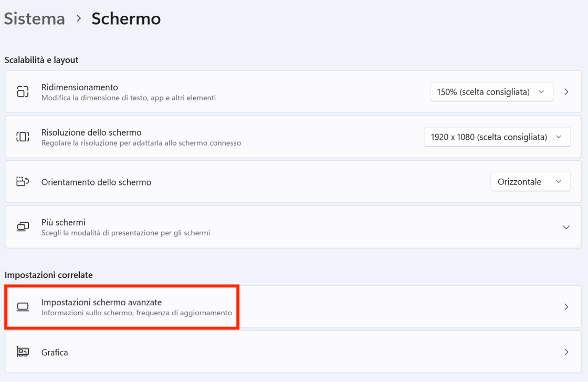Open the Orizzontale orientation dropdown
588x382 pixels.
tap(530, 181)
